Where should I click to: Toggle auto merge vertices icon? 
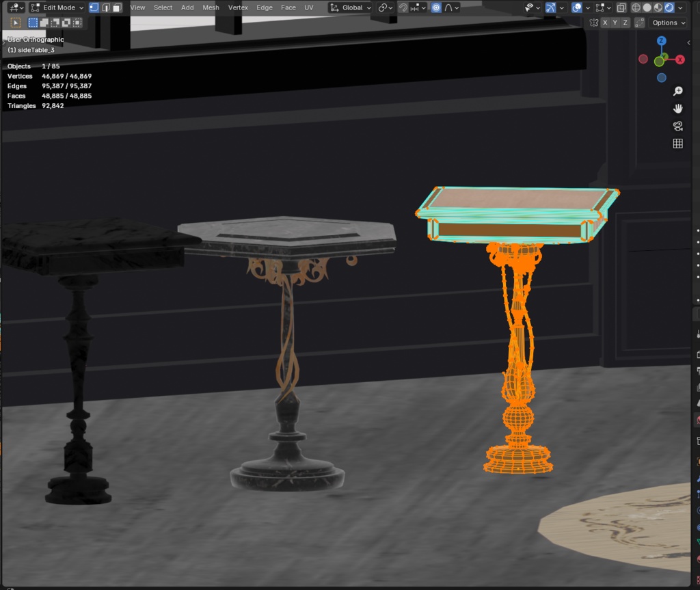tap(640, 23)
